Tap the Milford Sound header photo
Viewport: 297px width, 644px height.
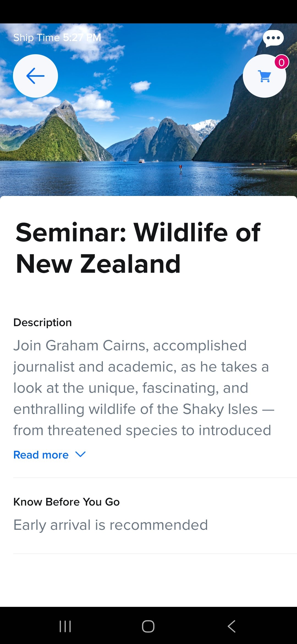(x=148, y=110)
